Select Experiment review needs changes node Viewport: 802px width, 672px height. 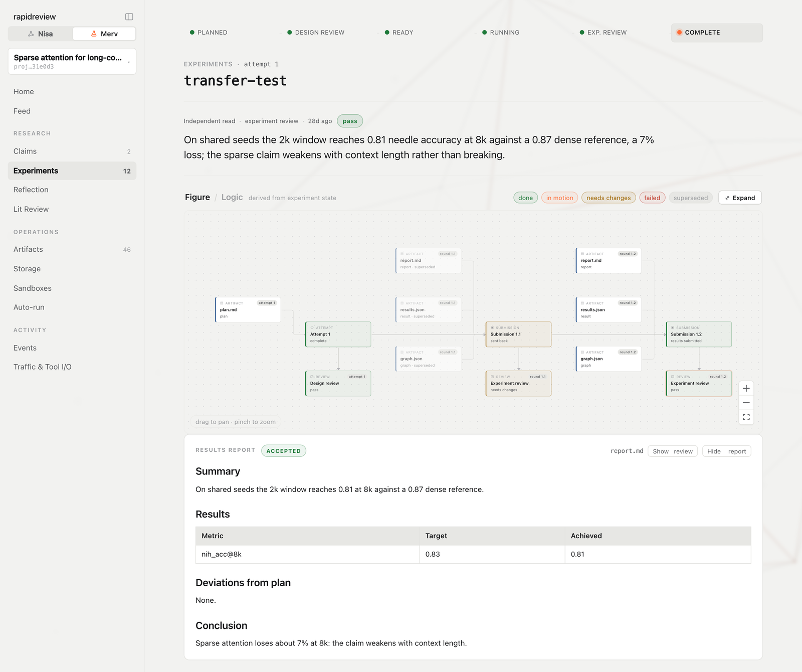click(x=518, y=383)
